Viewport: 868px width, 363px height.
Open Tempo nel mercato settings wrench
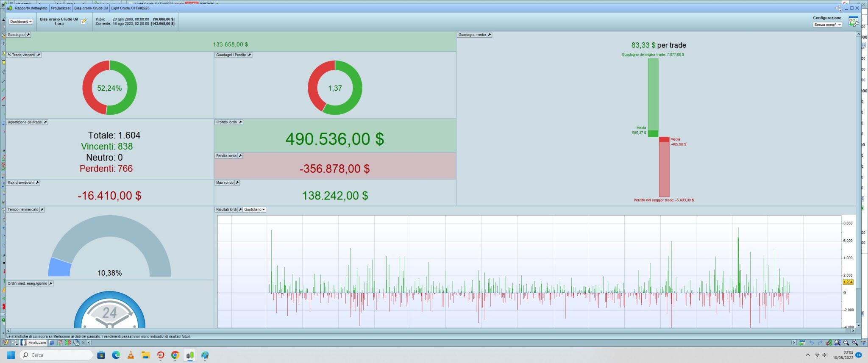(42, 210)
